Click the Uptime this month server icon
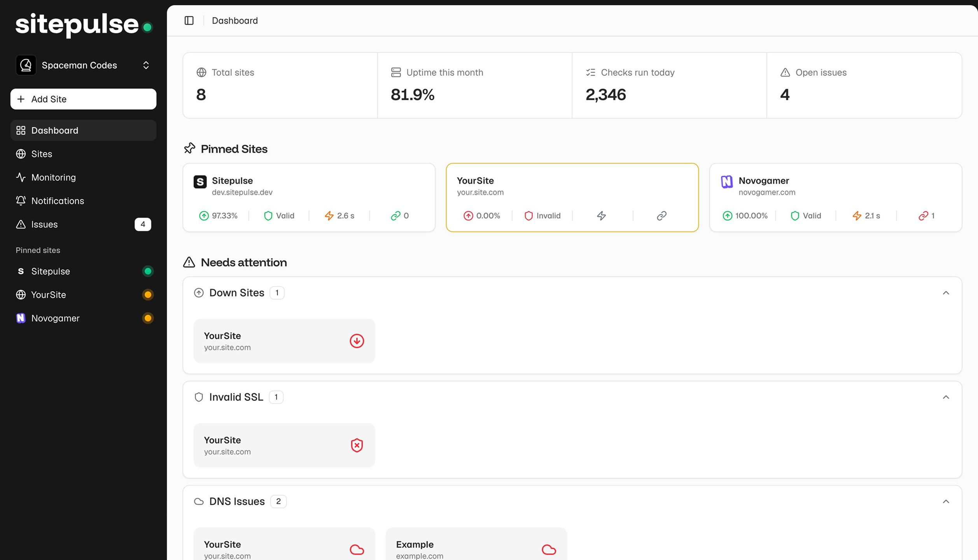Screen dimensions: 978x560 click(x=396, y=72)
